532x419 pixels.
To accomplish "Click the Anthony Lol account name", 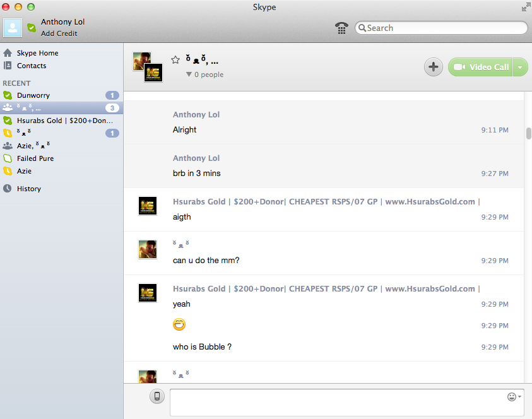I will coord(62,21).
